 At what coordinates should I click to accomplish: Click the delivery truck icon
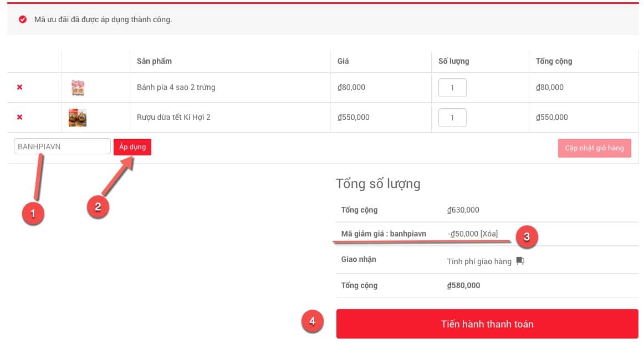[520, 261]
